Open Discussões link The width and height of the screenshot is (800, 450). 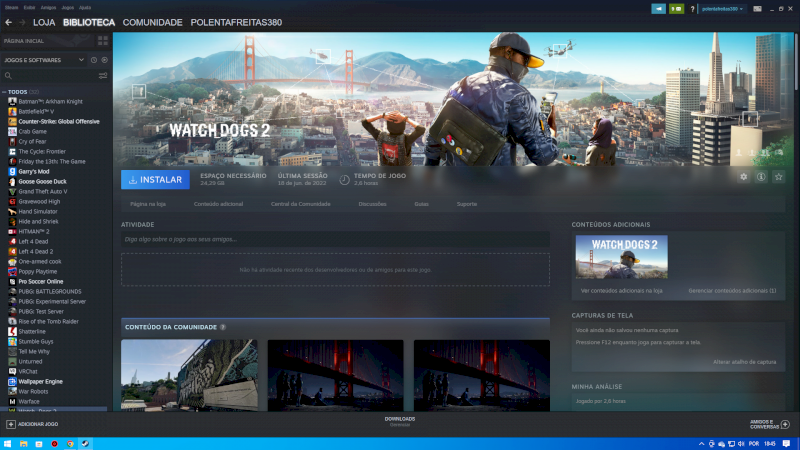coord(372,204)
